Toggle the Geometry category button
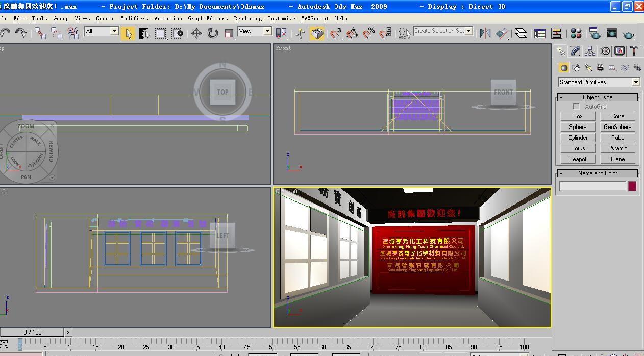The width and height of the screenshot is (644, 356). pos(564,67)
